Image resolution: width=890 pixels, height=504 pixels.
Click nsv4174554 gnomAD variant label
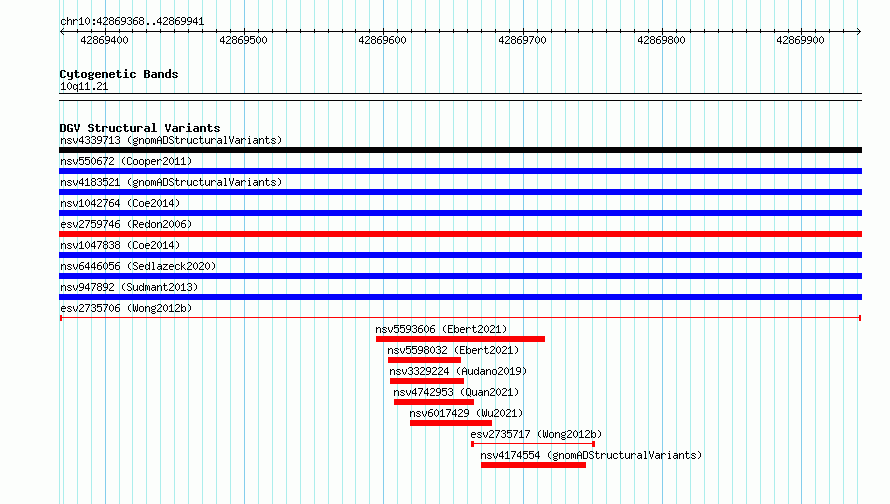coord(591,455)
